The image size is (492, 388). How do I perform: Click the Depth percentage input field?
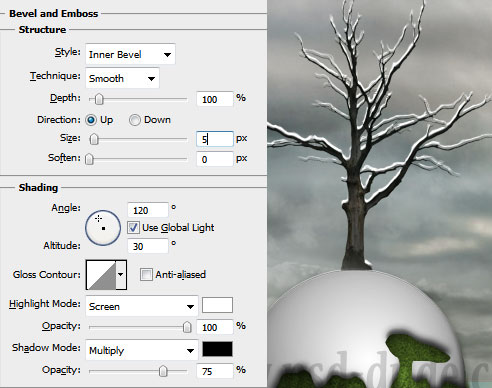[x=215, y=99]
